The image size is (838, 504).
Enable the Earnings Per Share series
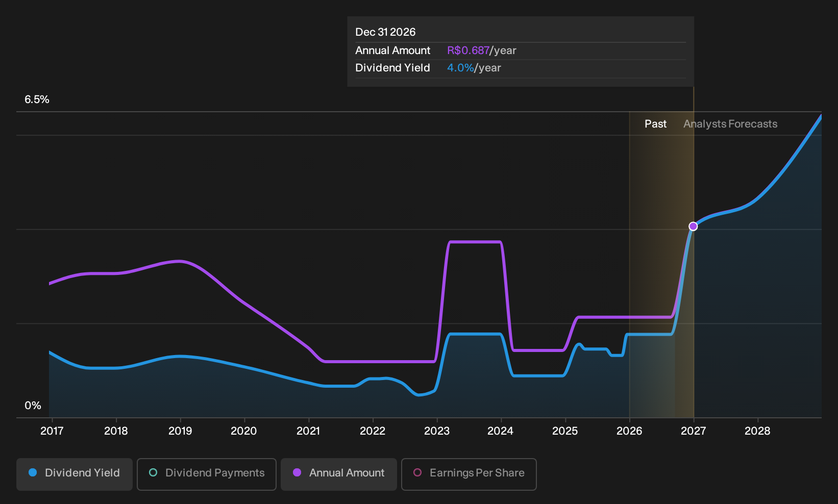tap(469, 474)
